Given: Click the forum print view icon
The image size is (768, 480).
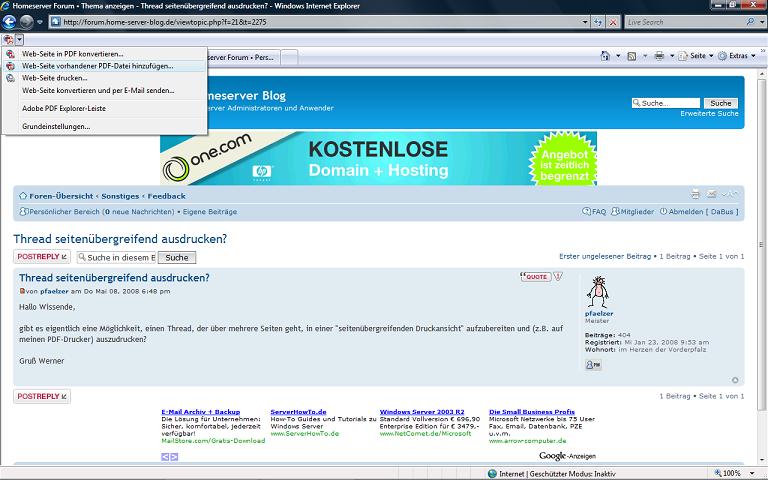Looking at the screenshot, I should [x=695, y=194].
